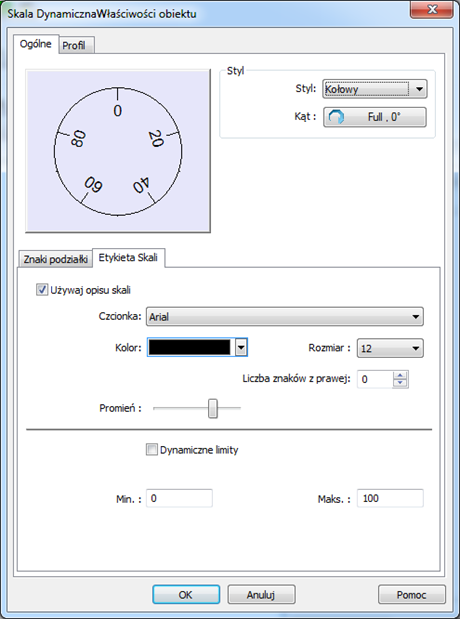Decrease Liczba znaków z prawej with down arrow
The image size is (460, 619).
coord(400,383)
